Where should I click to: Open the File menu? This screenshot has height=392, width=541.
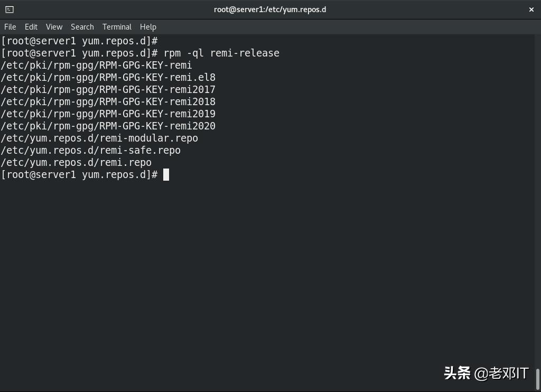point(10,26)
